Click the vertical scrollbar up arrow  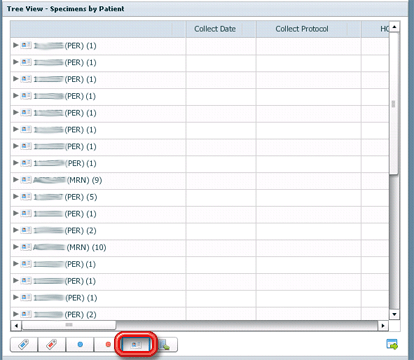coord(394,27)
